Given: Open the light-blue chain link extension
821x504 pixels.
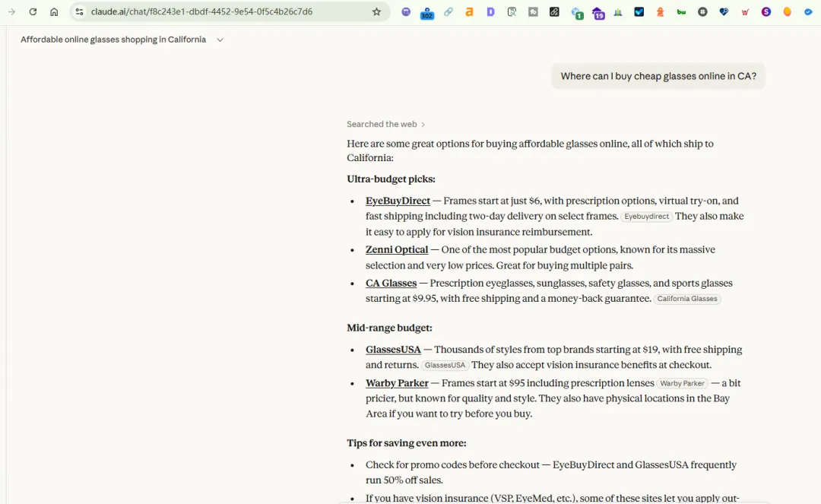Looking at the screenshot, I should coord(449,11).
